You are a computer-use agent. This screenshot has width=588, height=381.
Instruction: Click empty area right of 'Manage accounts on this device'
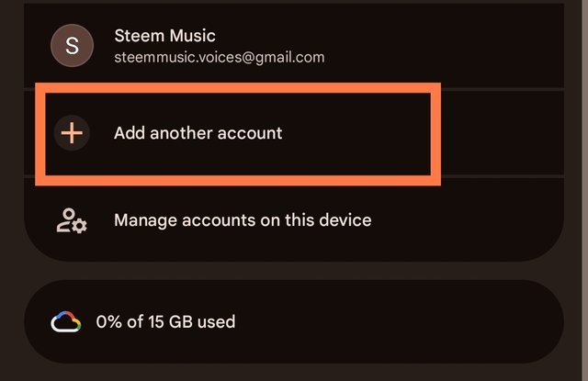click(459, 220)
